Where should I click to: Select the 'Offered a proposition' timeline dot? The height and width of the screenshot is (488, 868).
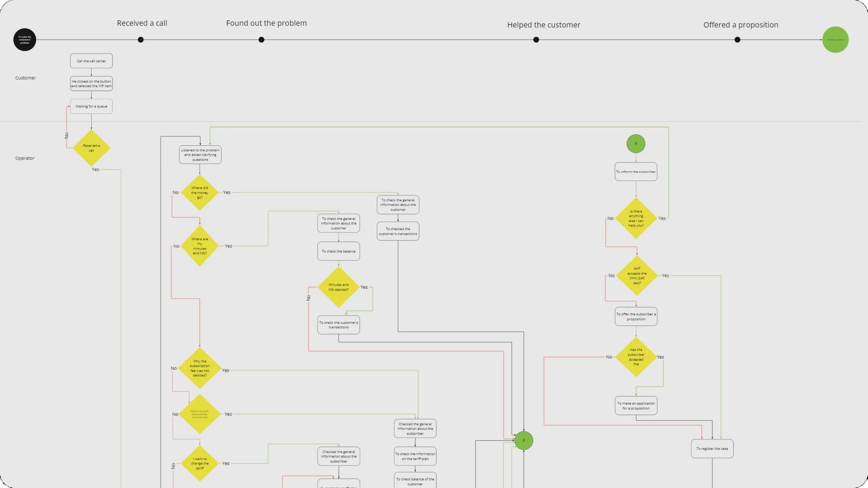(x=737, y=39)
